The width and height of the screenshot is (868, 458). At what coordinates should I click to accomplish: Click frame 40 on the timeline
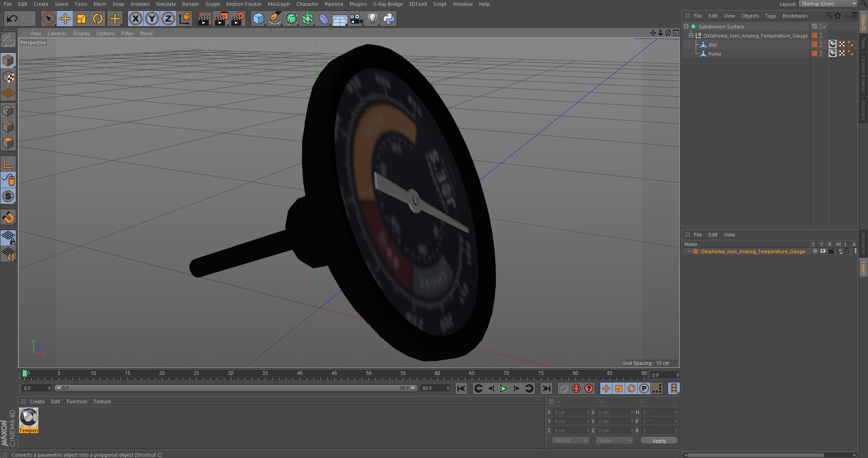299,374
